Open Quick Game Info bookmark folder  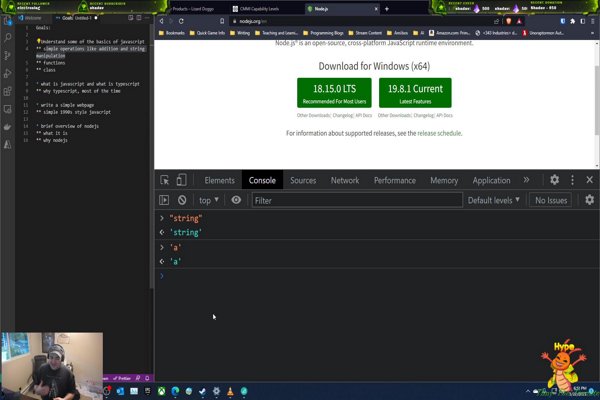click(x=207, y=33)
